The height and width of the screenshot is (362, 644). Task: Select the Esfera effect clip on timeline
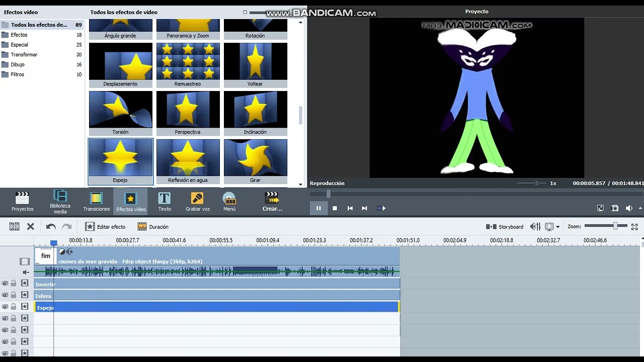pyautogui.click(x=217, y=296)
